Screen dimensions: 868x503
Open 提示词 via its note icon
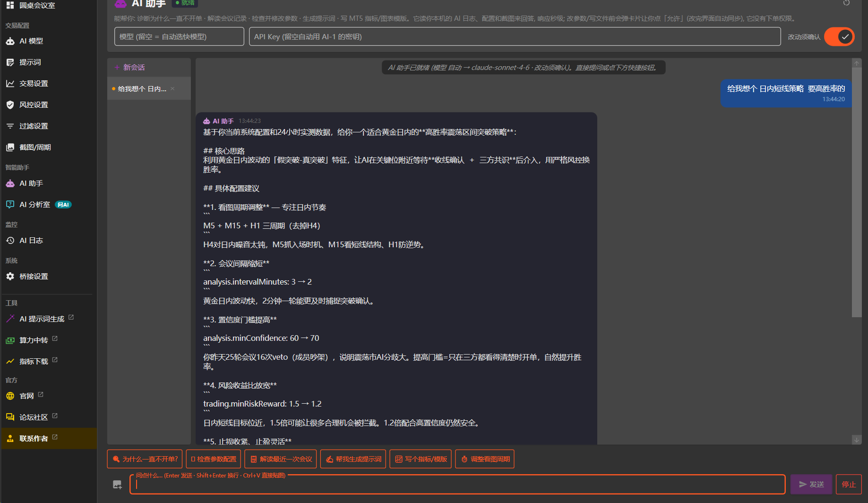coord(10,62)
